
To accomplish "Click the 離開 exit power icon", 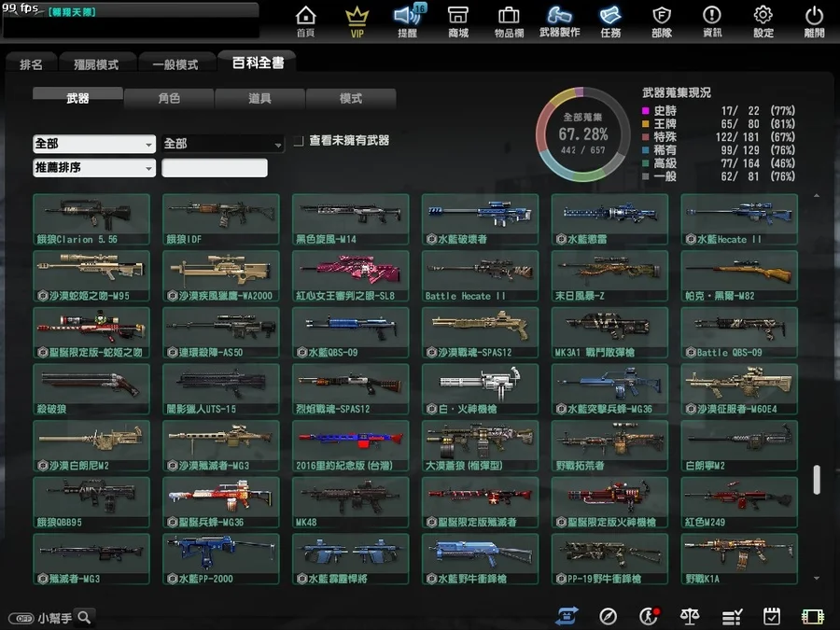I will coord(814,21).
